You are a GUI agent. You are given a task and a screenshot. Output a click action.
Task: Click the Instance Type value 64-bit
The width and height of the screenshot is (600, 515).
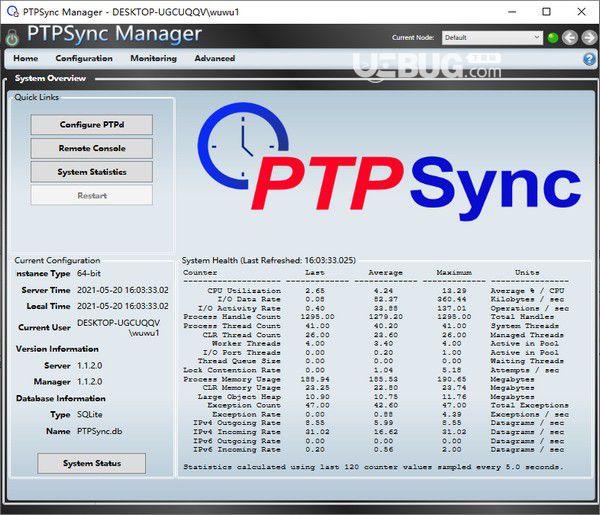(89, 273)
